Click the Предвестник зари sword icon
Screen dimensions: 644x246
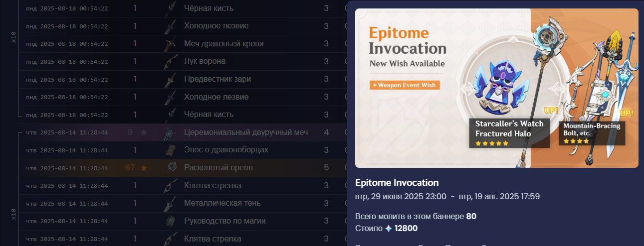coord(171,79)
